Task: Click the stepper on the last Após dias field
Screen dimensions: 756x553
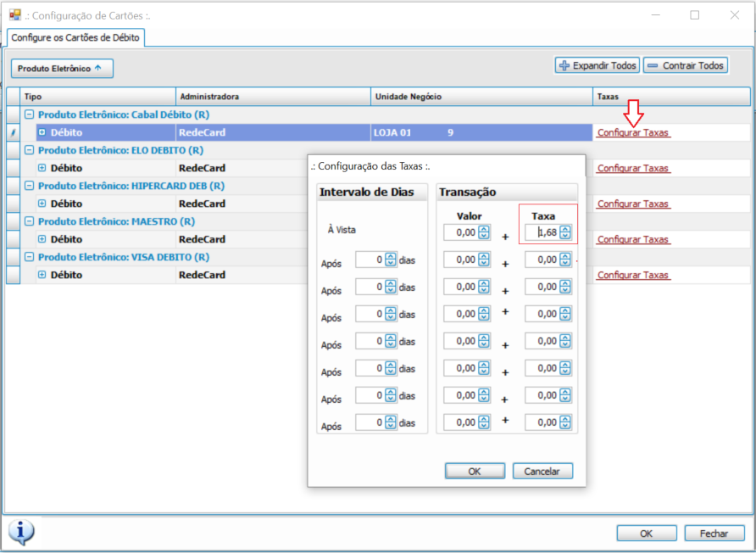Action: [391, 422]
